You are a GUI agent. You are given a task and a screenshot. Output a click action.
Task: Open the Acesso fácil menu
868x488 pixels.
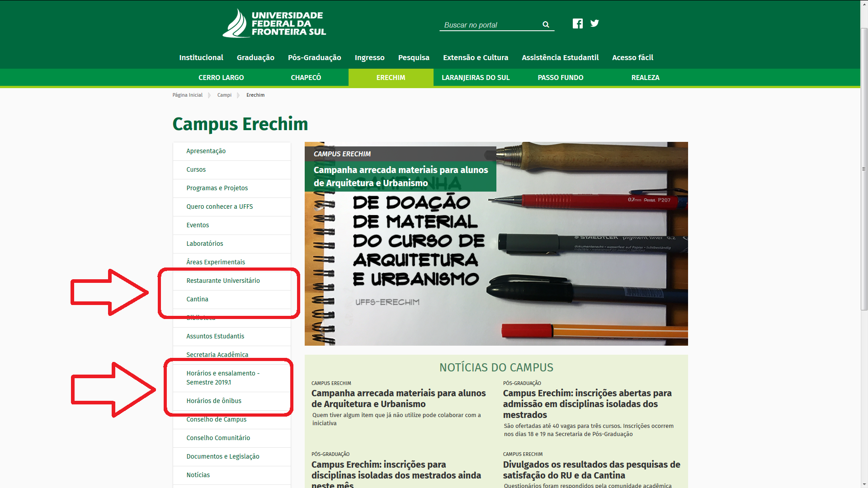(x=632, y=57)
